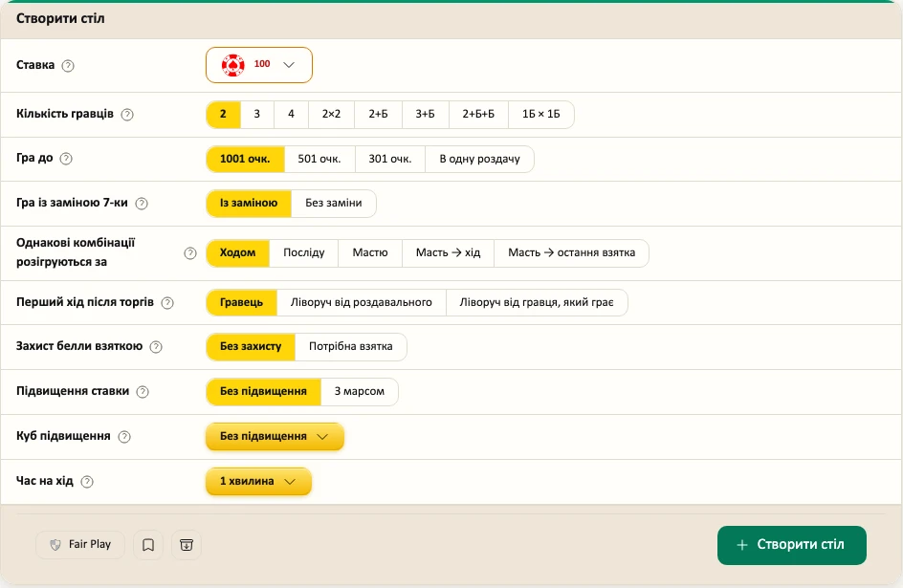Image resolution: width=903 pixels, height=588 pixels.
Task: Select Посліду for equal combinations
Action: [x=303, y=253]
